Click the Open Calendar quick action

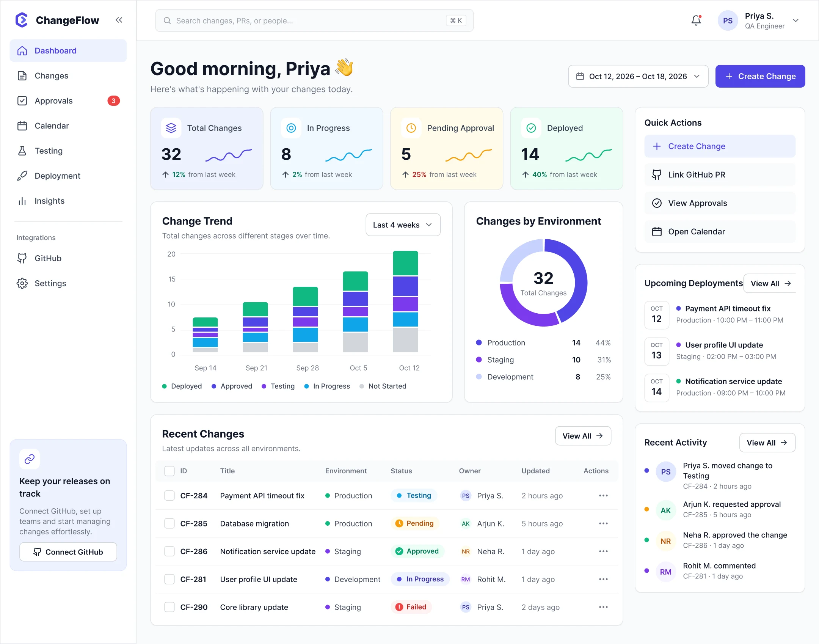point(720,232)
